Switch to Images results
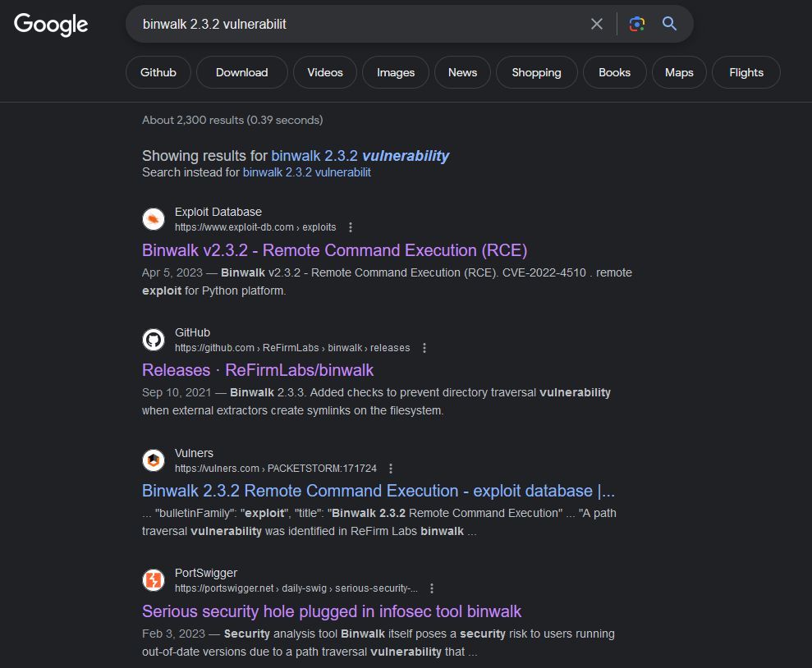This screenshot has height=668, width=812. pos(396,72)
